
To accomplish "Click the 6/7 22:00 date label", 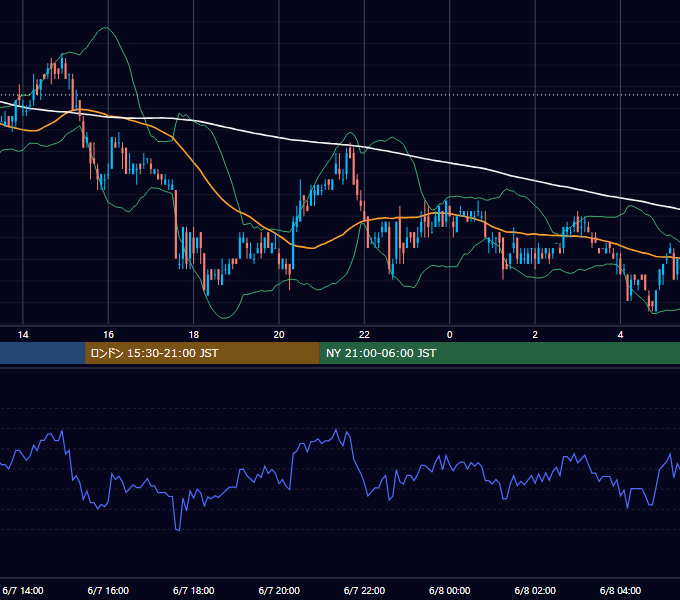I will [x=364, y=590].
